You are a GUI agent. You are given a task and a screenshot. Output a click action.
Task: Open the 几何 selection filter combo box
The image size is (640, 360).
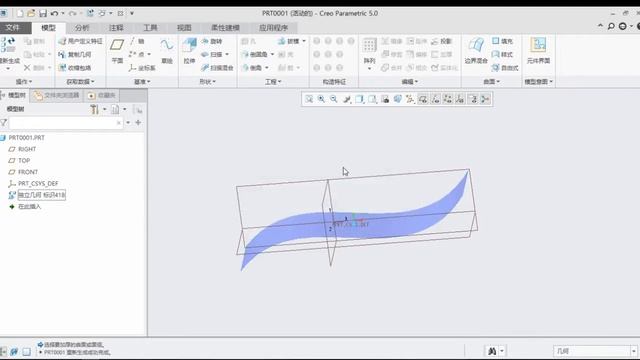595,351
